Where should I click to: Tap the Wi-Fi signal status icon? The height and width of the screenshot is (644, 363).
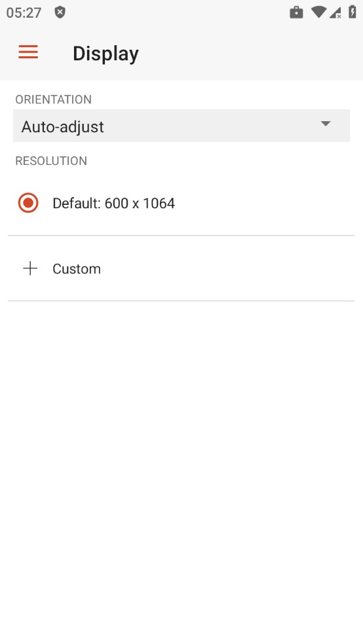pos(318,12)
